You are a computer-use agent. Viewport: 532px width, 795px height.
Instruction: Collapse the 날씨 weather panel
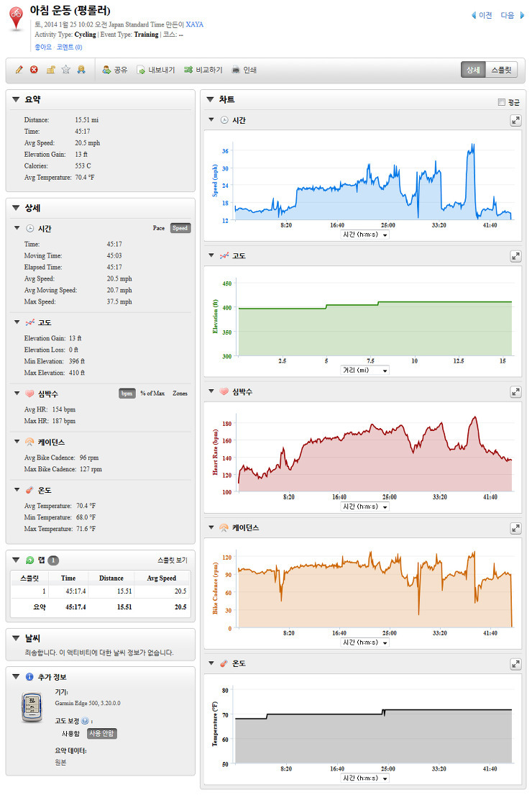point(16,638)
